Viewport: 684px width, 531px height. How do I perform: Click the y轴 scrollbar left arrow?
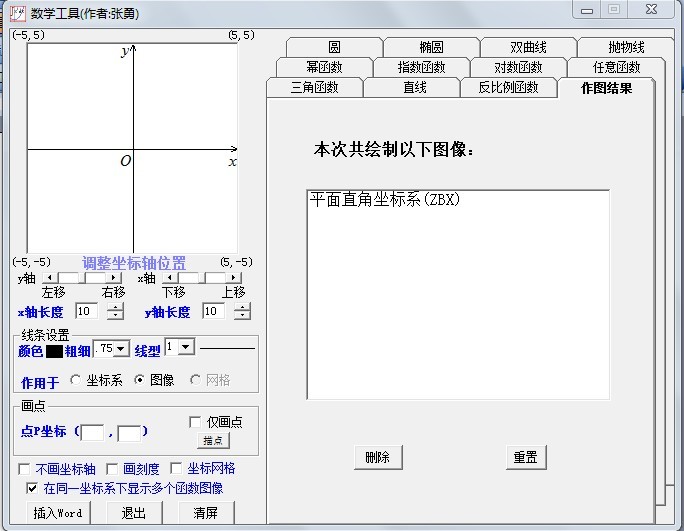pos(48,278)
